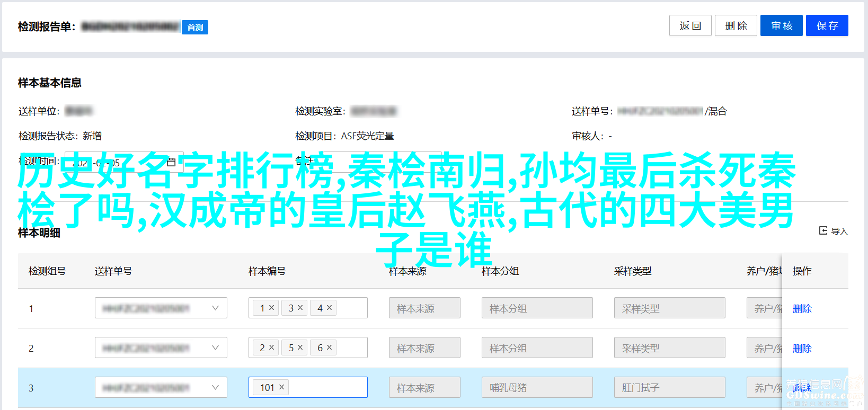Viewport: 868px width, 410px height.
Task: Click the 样本编号 tag input in row 2
Action: coord(308,347)
